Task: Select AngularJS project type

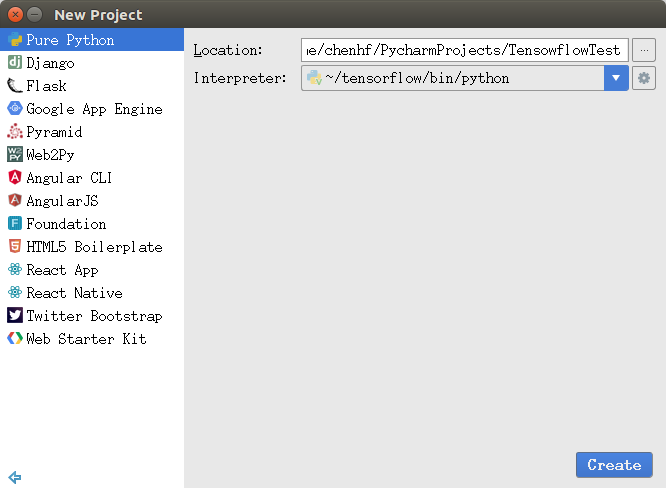Action: pos(92,200)
